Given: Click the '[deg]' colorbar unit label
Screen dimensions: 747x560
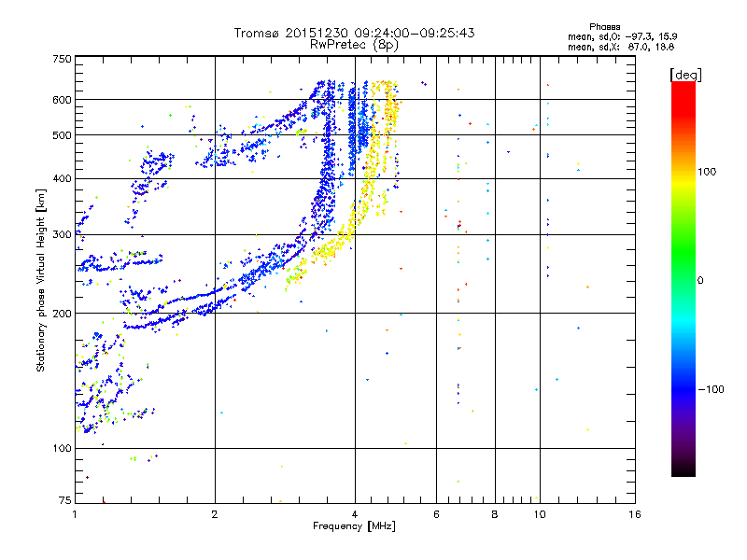Looking at the screenshot, I should point(685,75).
